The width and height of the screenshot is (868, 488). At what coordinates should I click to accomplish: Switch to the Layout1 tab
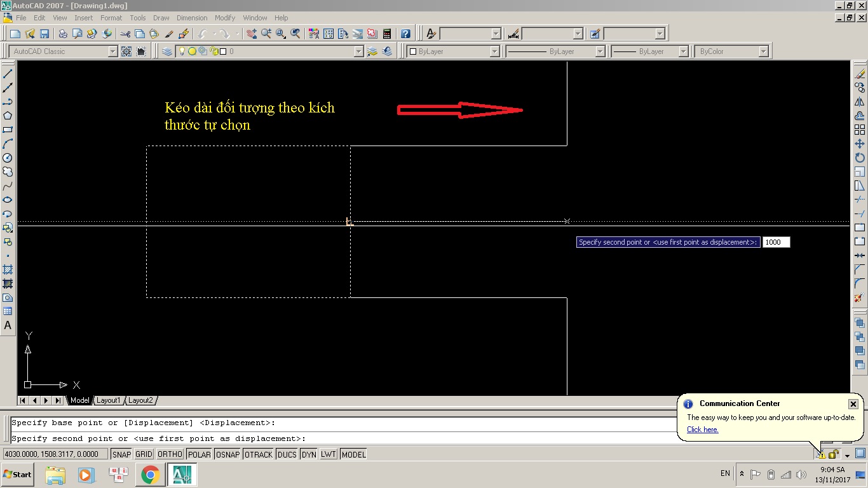(x=108, y=400)
